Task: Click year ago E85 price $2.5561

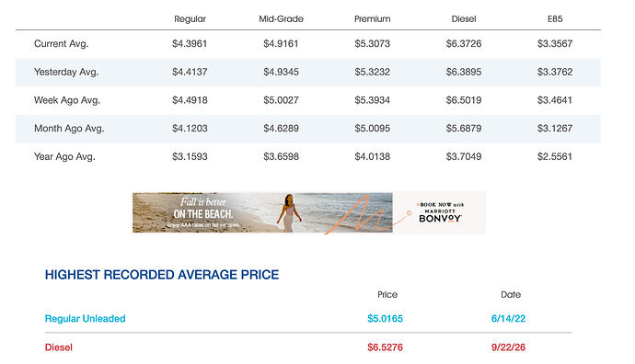Action: pos(555,157)
